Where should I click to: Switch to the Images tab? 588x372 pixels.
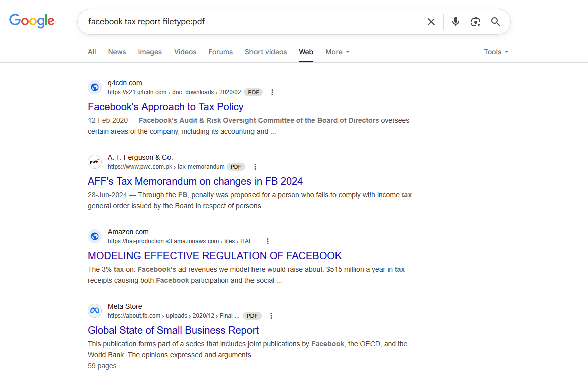click(x=149, y=52)
